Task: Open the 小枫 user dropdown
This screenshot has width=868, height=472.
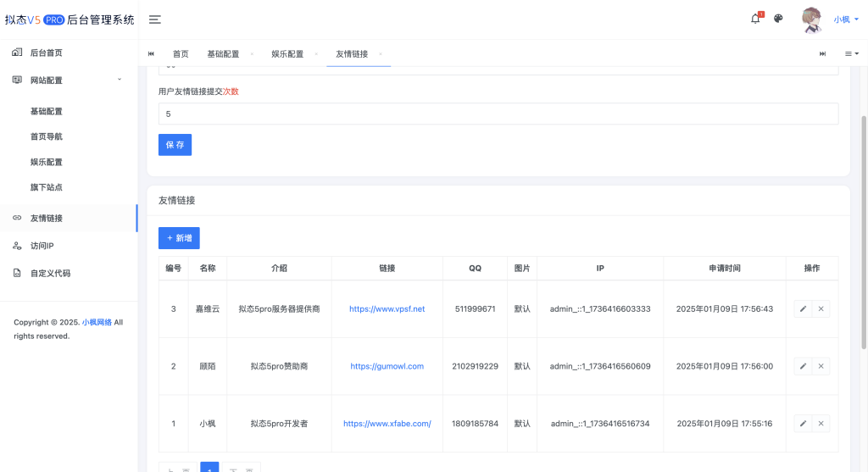Action: click(847, 19)
